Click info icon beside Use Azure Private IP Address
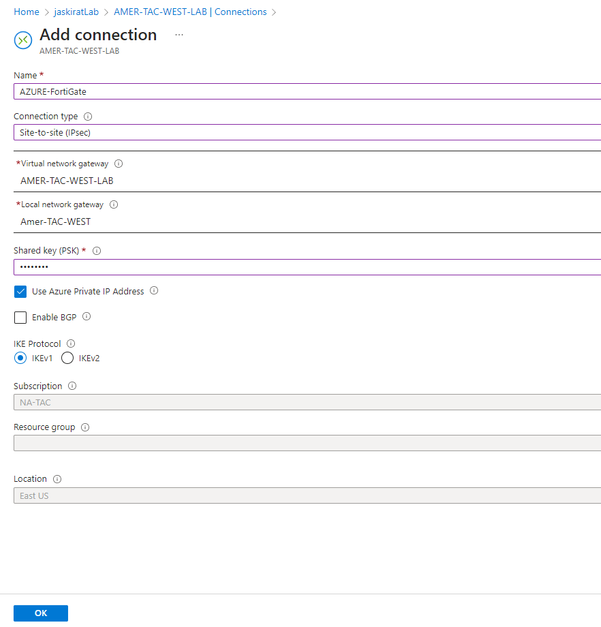The image size is (601, 627). (x=154, y=291)
